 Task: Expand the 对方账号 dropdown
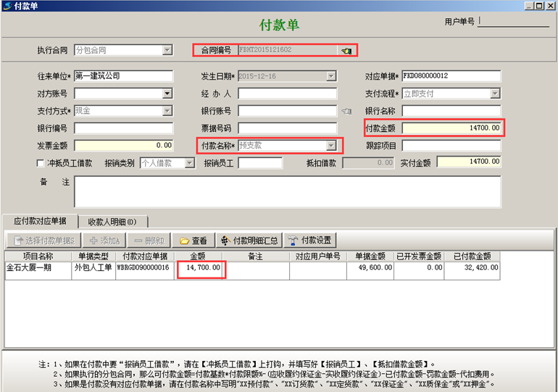[x=167, y=93]
